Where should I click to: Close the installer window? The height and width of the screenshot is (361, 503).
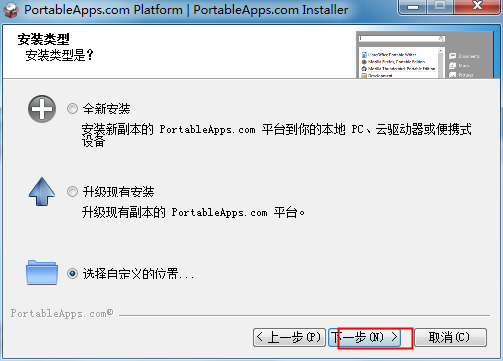pos(477,6)
